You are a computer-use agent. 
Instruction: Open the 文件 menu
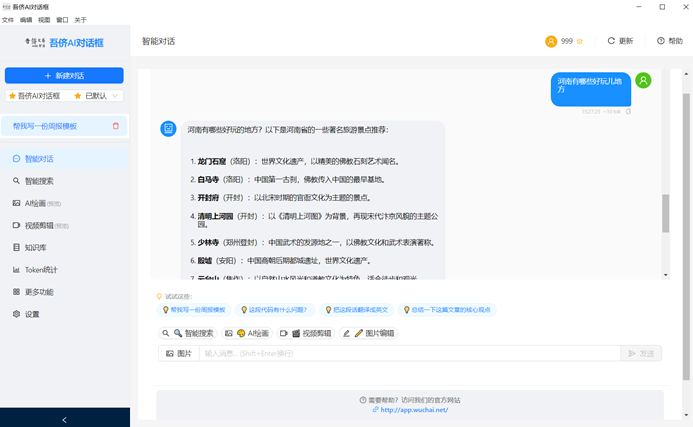pos(8,20)
